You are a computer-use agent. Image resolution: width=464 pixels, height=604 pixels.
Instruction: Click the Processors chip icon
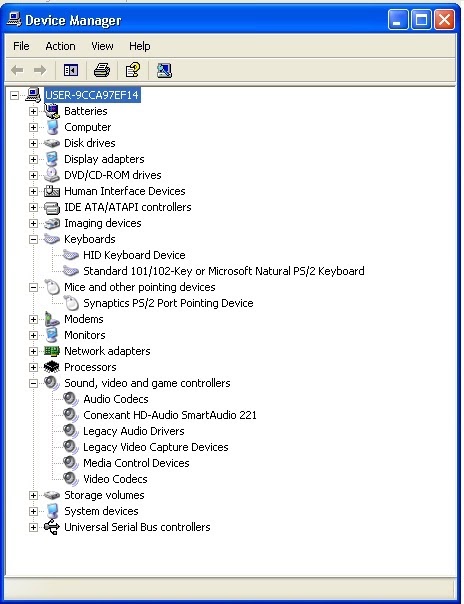[52, 367]
